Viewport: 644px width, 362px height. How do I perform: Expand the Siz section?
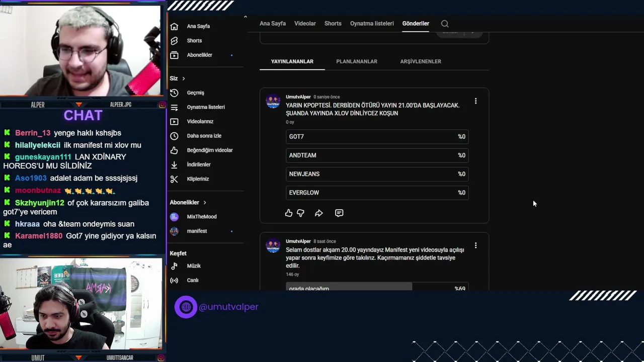178,78
